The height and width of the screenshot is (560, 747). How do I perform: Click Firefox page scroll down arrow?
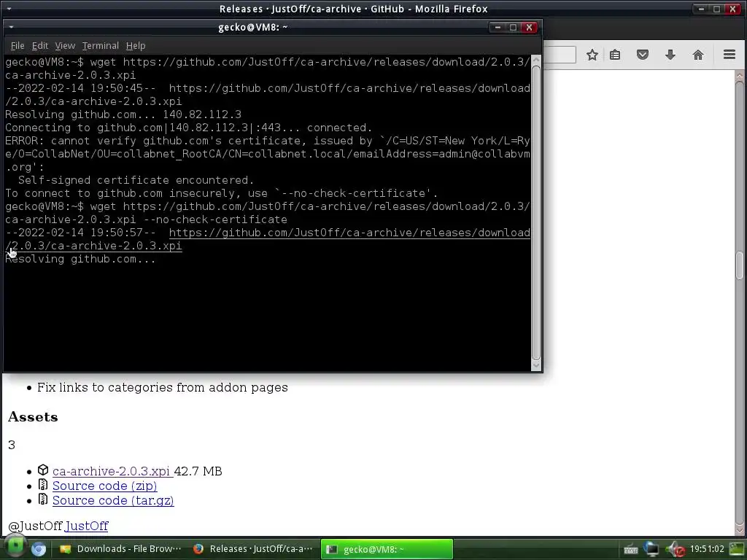[740, 529]
